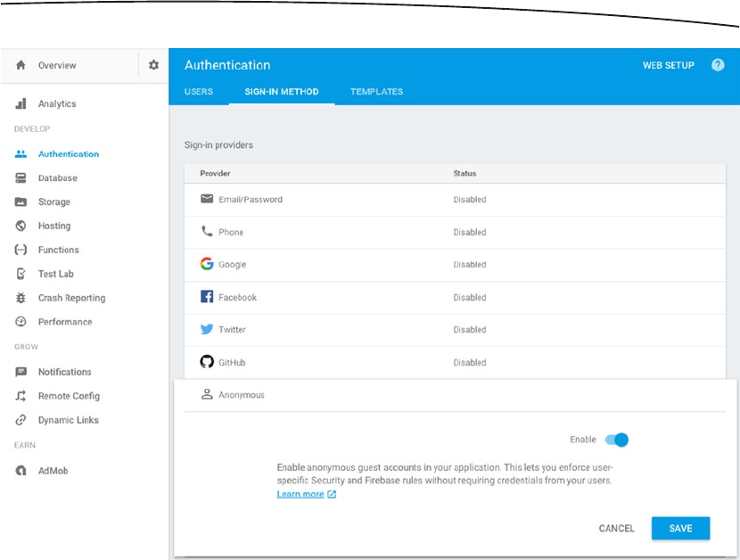Switch to the Users tab
Image resolution: width=740 pixels, height=560 pixels.
[x=199, y=92]
